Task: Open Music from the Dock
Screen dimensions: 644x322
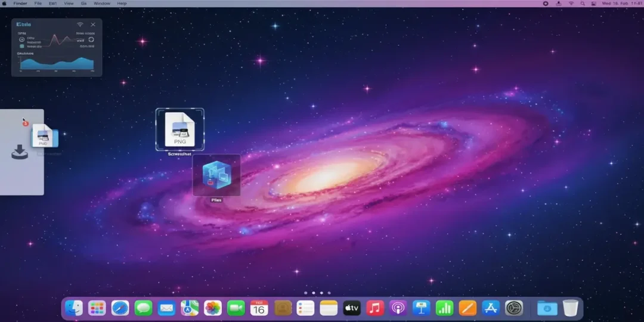Action: [375, 308]
